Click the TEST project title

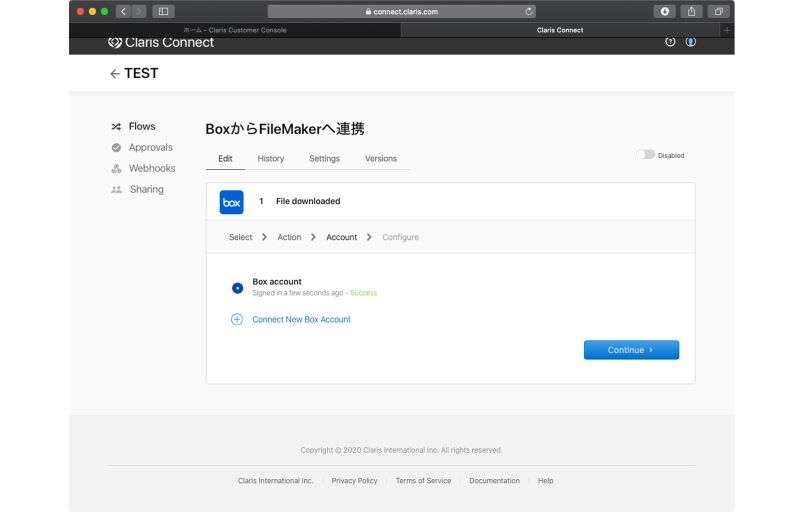pyautogui.click(x=141, y=73)
